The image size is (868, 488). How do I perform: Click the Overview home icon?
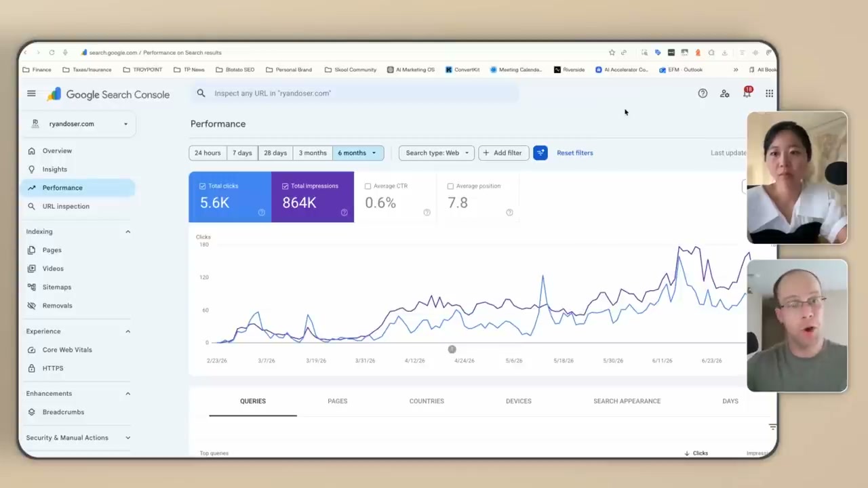point(31,150)
